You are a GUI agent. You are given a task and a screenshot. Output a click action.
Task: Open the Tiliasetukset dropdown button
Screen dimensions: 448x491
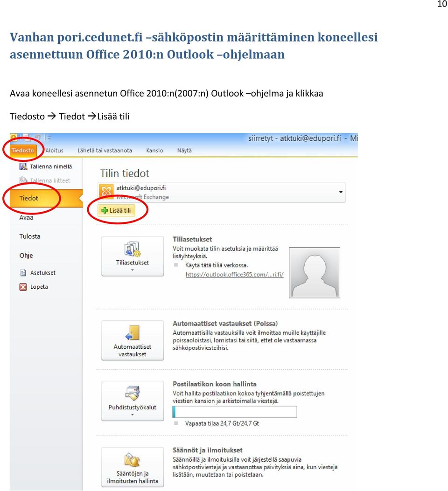(133, 256)
